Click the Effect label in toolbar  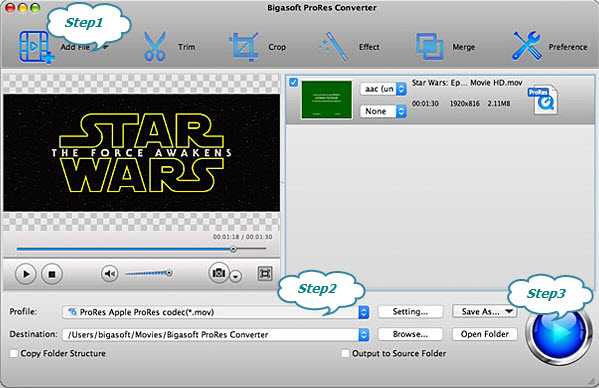pyautogui.click(x=369, y=47)
